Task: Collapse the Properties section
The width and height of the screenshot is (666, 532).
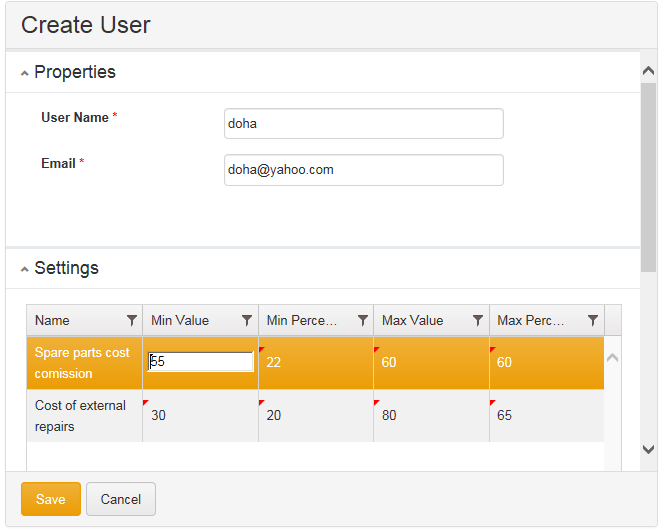Action: [25, 73]
